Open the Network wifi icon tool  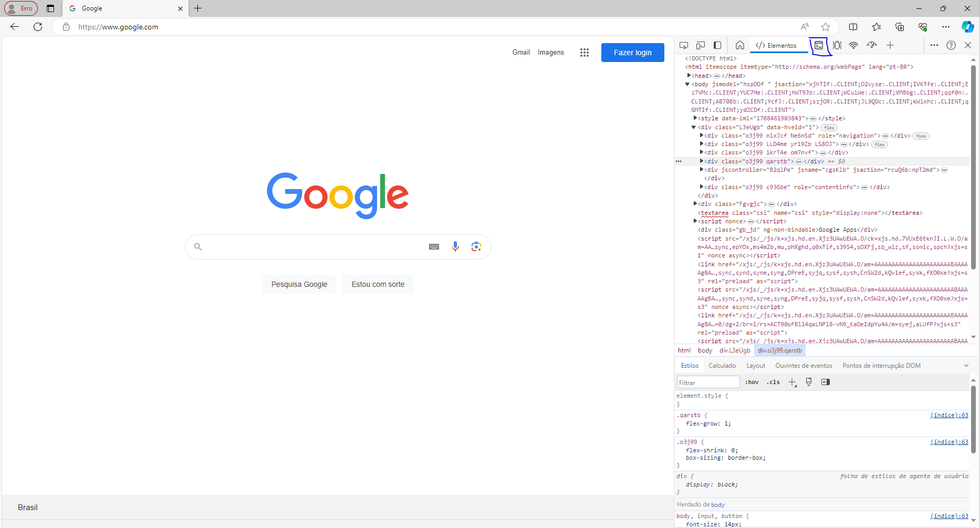click(853, 46)
